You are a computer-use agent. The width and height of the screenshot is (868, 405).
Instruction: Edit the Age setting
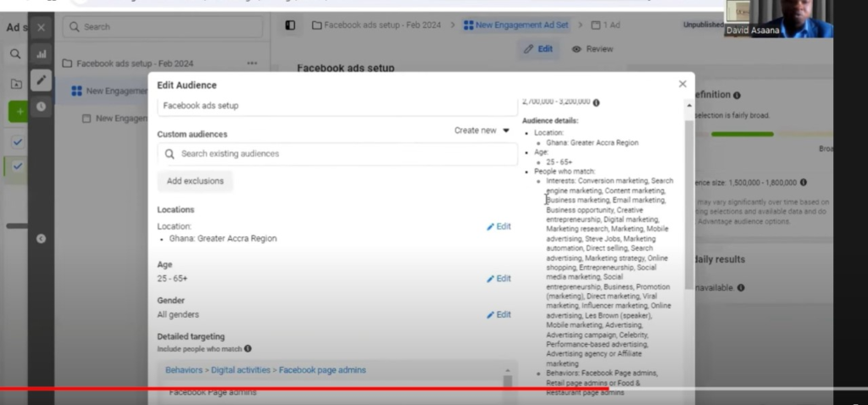pyautogui.click(x=498, y=278)
